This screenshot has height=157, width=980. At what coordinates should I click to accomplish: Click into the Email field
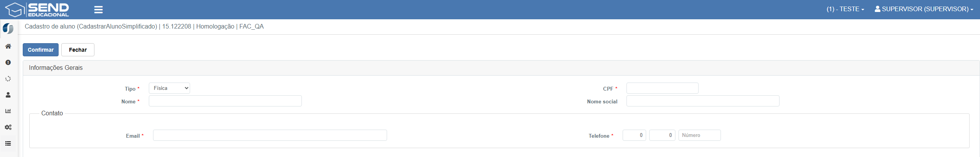(x=270, y=135)
